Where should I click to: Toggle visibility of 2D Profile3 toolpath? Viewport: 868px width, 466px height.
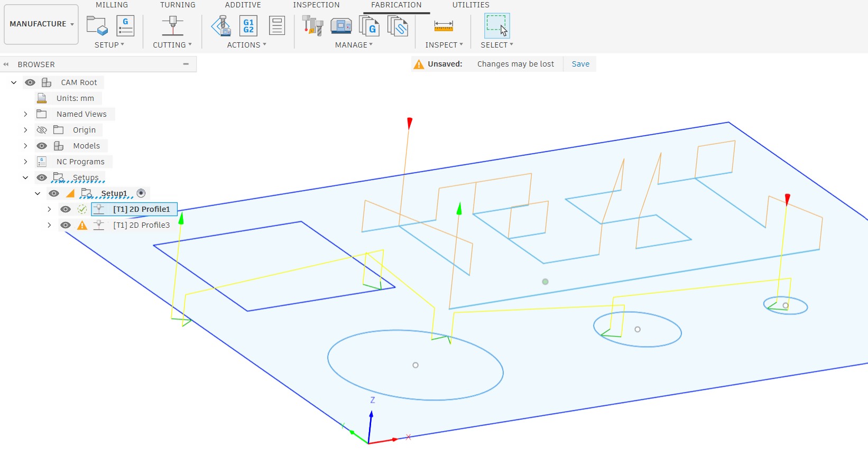coord(66,225)
